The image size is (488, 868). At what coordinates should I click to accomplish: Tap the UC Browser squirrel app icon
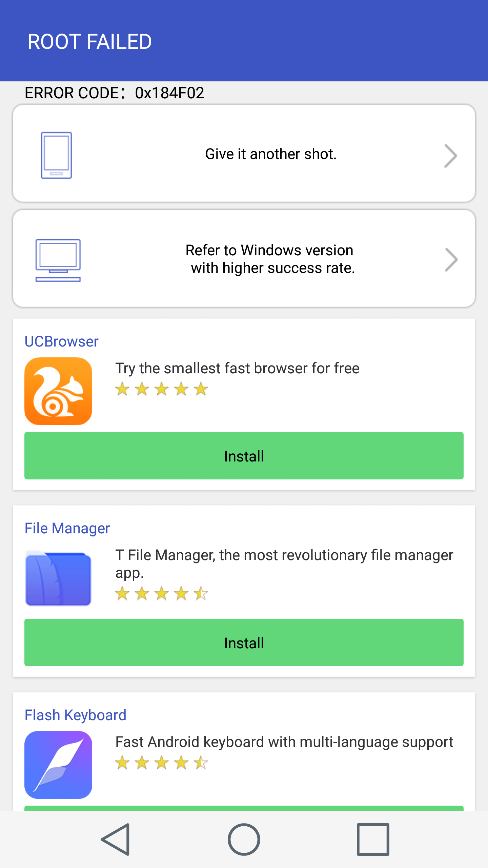pos(58,391)
